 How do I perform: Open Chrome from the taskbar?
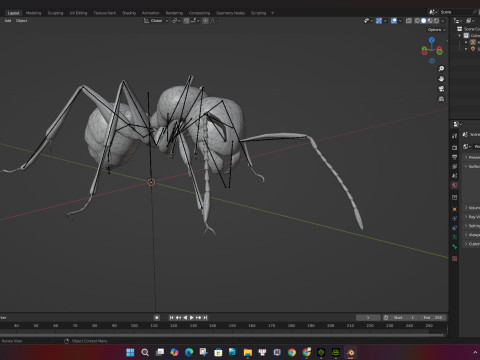tap(292, 352)
